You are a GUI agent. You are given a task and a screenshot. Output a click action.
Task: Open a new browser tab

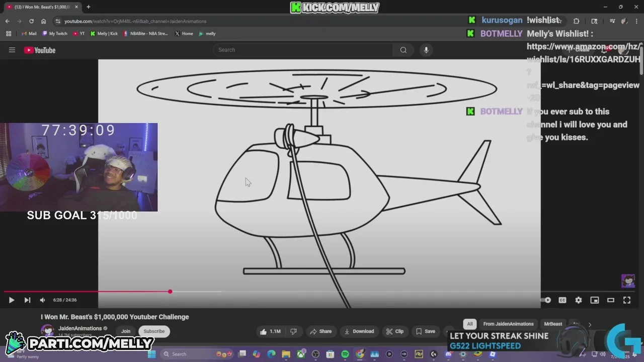pos(89,7)
